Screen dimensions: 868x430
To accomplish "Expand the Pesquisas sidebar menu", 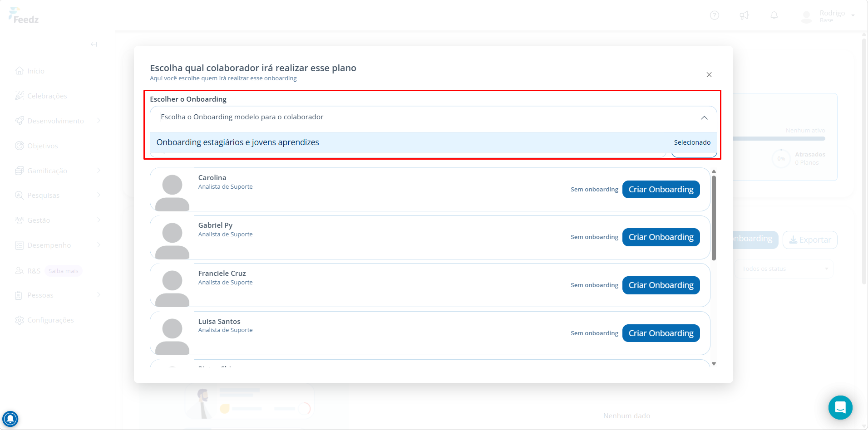I will point(57,195).
